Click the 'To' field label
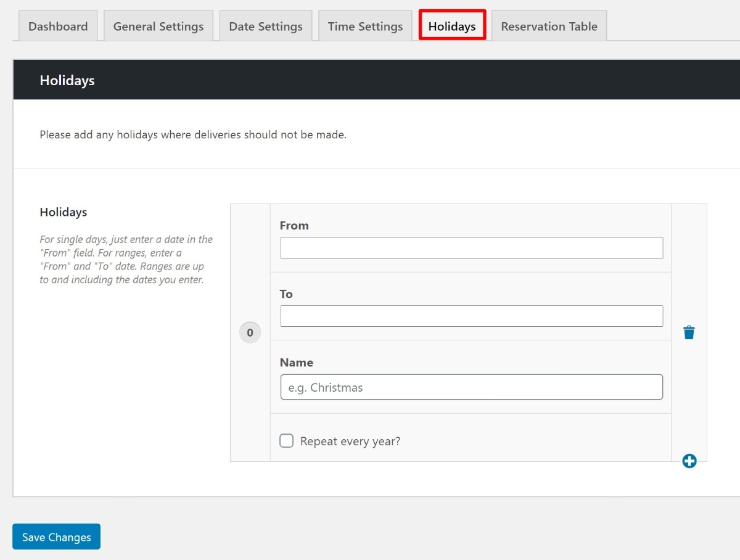This screenshot has width=740, height=560. (x=286, y=294)
